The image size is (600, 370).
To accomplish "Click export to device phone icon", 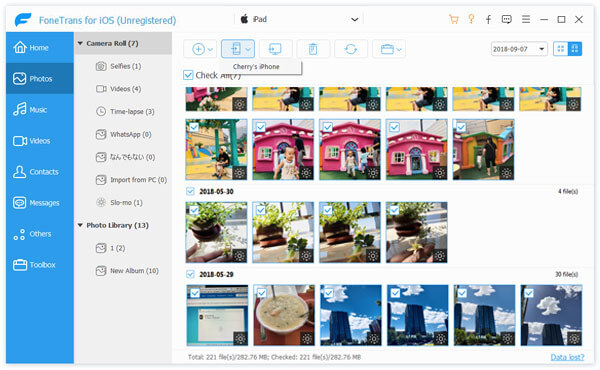I will [236, 49].
